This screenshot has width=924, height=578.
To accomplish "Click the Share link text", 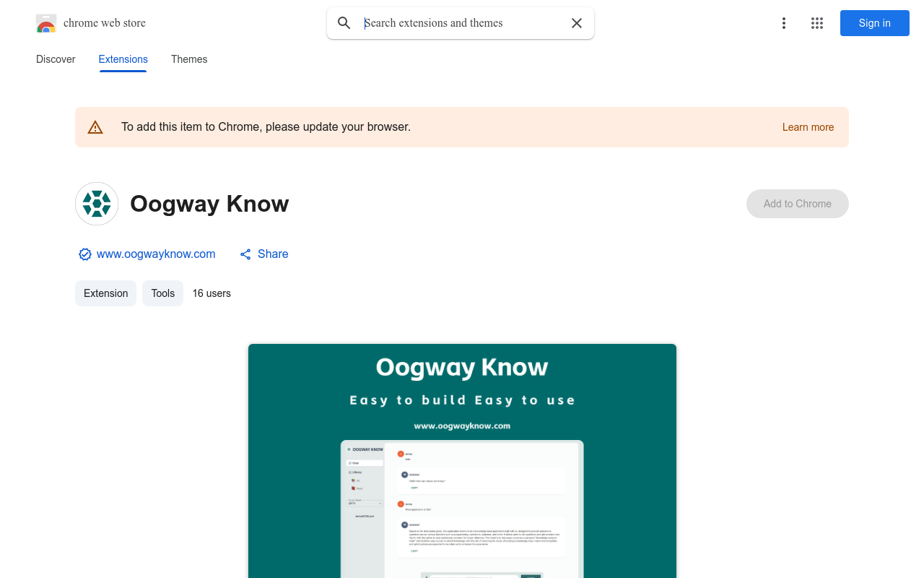I will click(x=273, y=254).
